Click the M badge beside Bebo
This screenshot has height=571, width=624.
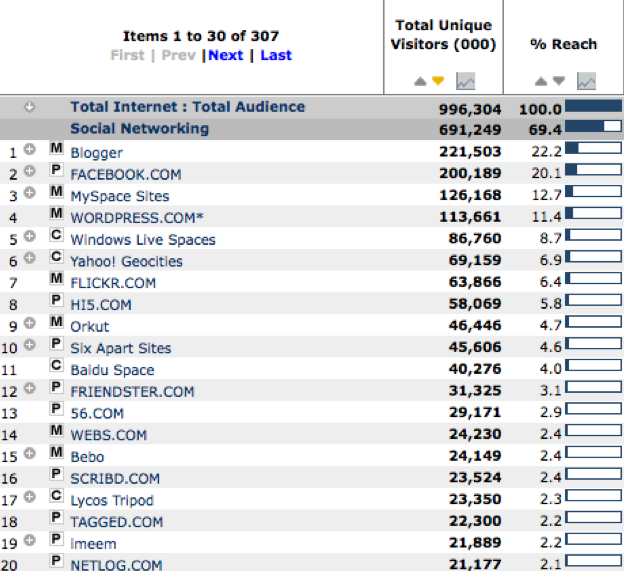pos(57,452)
